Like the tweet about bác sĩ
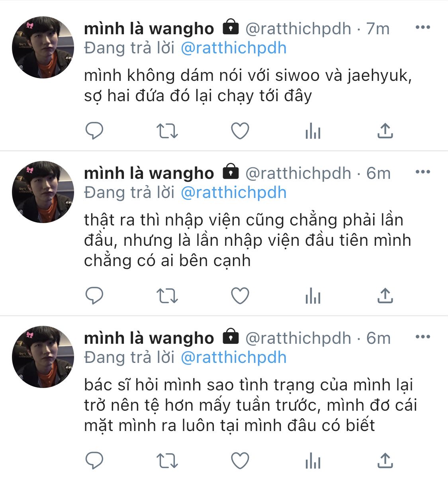The width and height of the screenshot is (448, 480). click(x=240, y=461)
